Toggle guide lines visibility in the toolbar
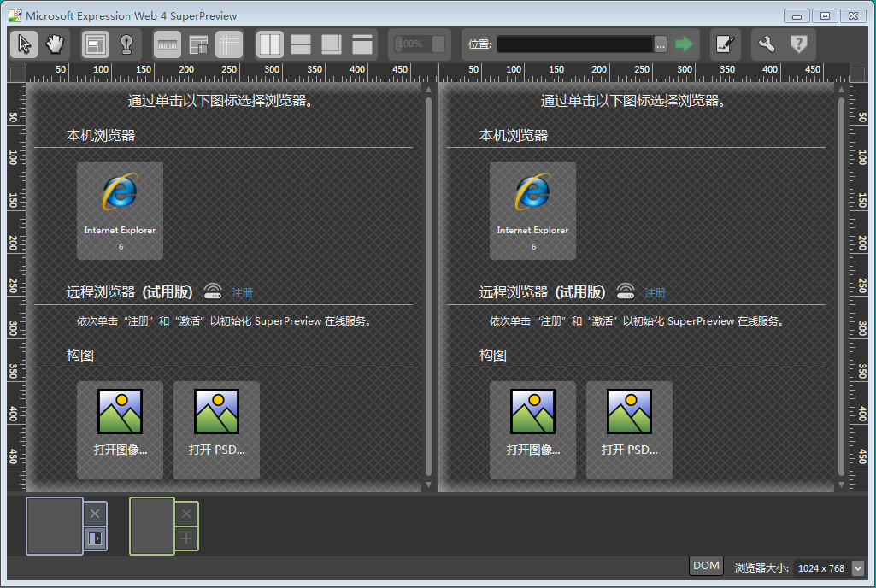 coord(229,44)
